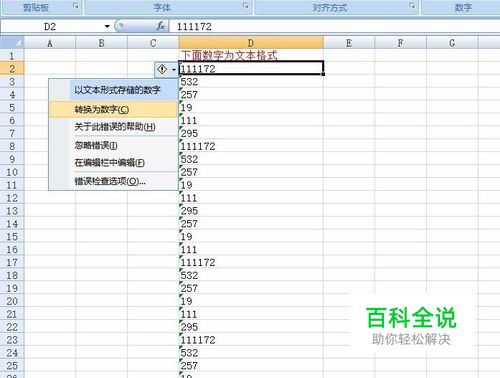Click cell D4 containing 257
Screen dimensions: 500x378
click(251, 95)
